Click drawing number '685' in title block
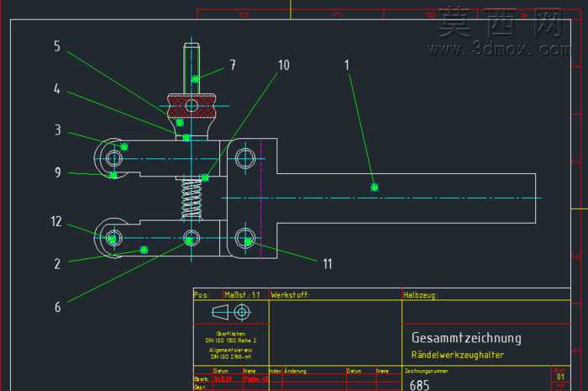The width and height of the screenshot is (588, 391). (419, 385)
